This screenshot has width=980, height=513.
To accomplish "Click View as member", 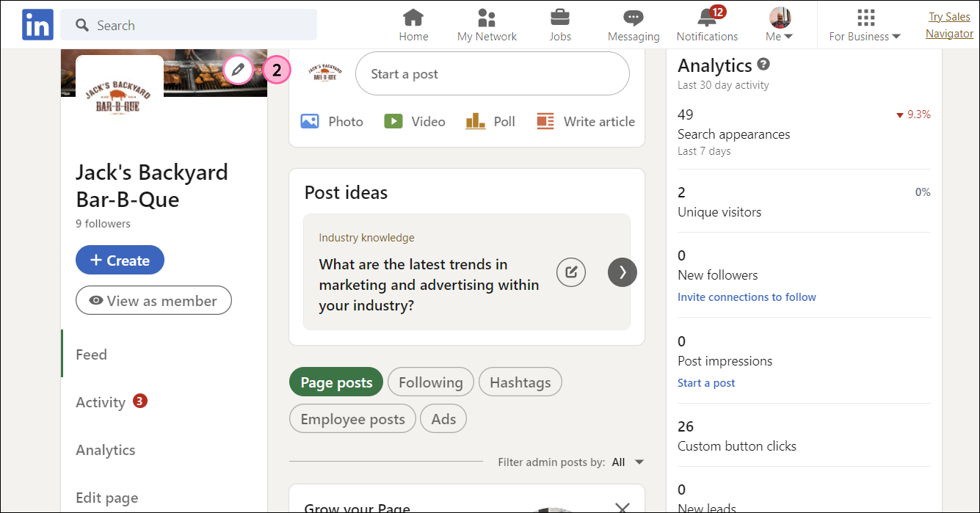I will point(153,300).
